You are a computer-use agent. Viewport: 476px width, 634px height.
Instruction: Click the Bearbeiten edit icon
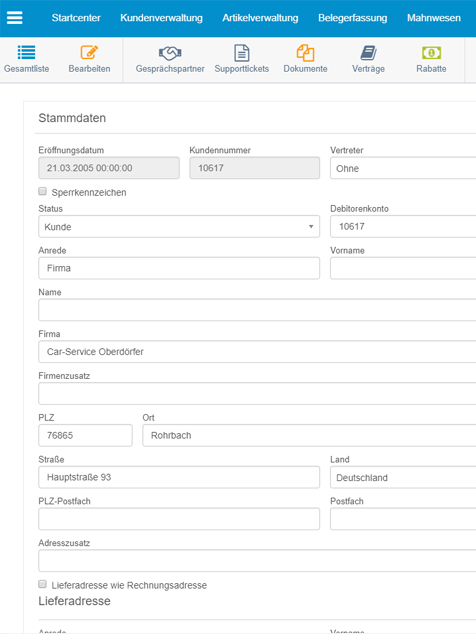(89, 53)
